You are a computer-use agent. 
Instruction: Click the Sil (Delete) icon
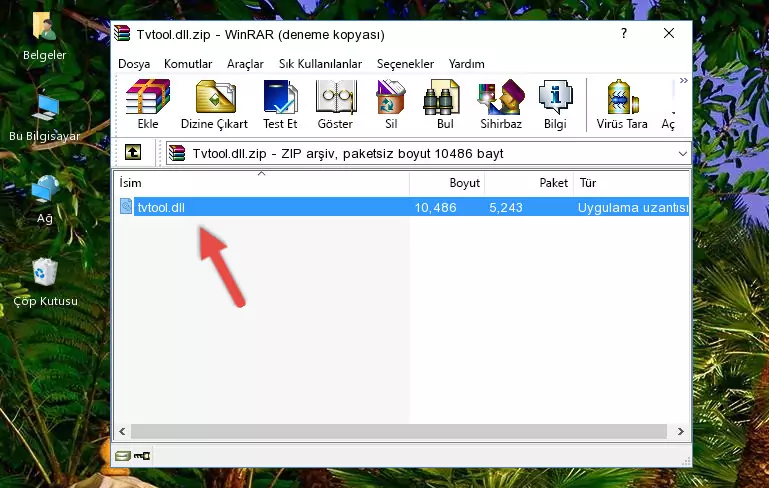[x=391, y=104]
